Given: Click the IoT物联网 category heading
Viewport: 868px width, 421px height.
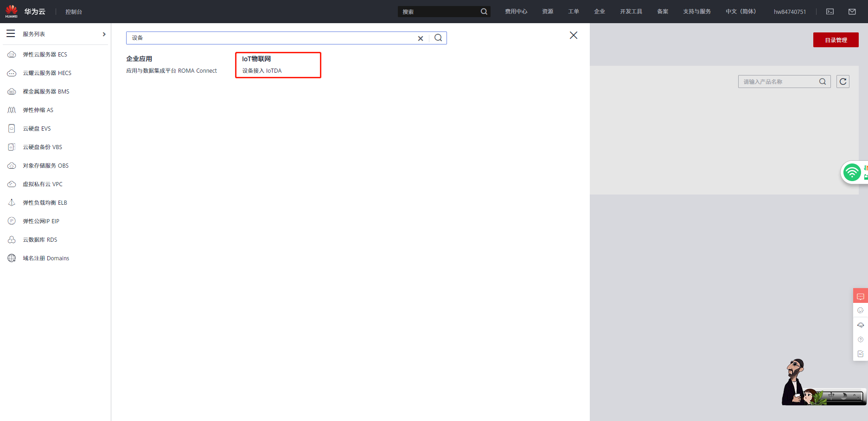Looking at the screenshot, I should [256, 59].
